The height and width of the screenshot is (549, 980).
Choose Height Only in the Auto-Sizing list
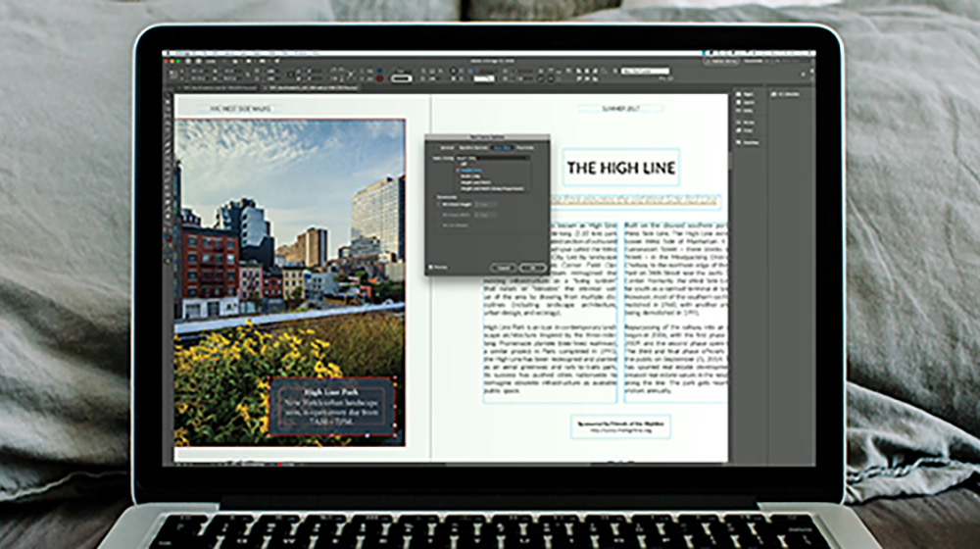tap(470, 170)
